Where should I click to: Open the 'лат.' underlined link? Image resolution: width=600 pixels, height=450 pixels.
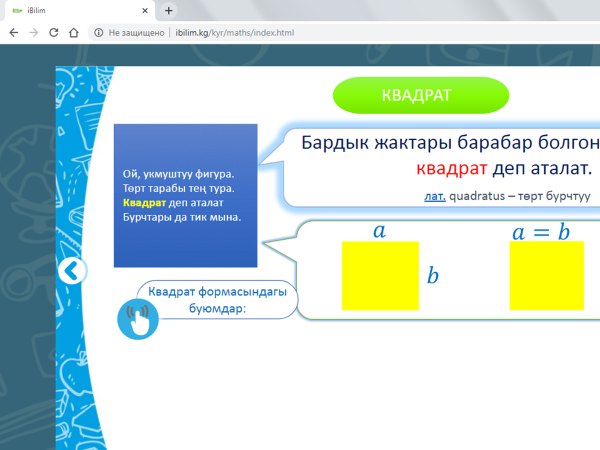click(435, 196)
